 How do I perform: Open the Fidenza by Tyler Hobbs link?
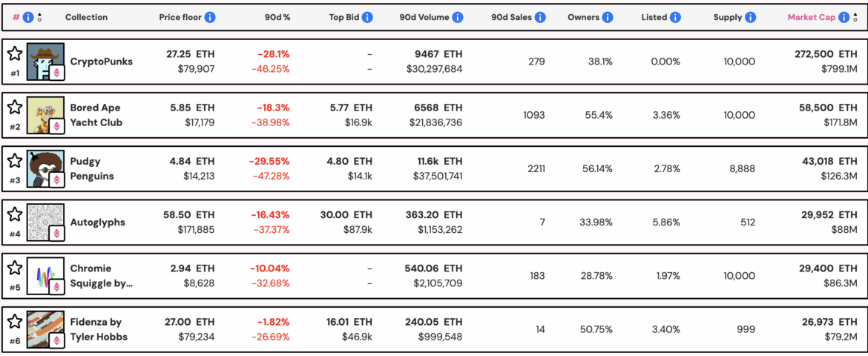pos(99,329)
